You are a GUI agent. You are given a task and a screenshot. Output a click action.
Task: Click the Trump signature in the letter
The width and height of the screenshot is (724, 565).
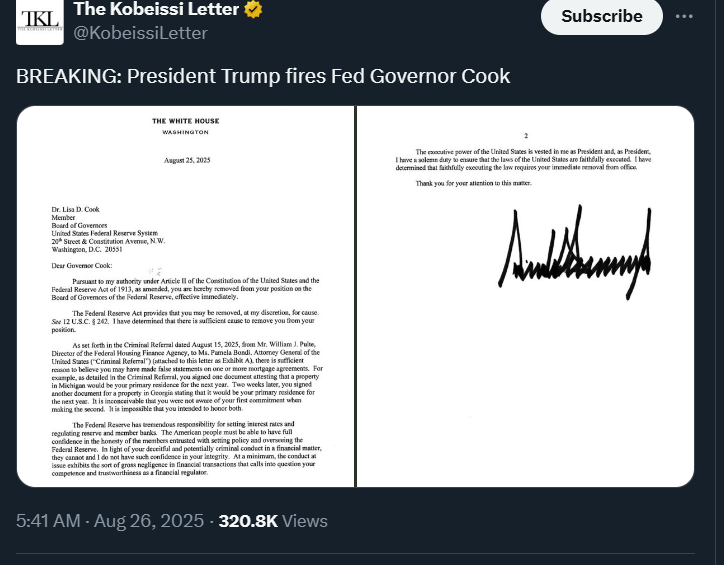point(575,252)
